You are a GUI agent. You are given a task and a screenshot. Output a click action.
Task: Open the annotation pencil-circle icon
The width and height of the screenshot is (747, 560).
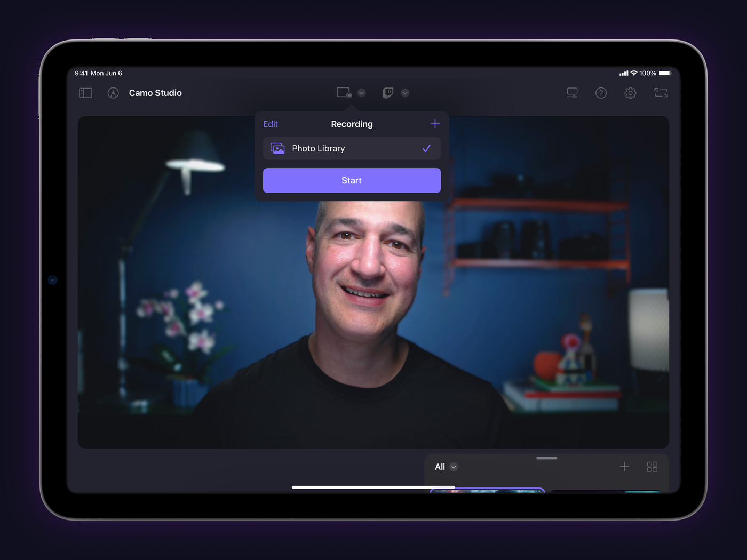113,93
